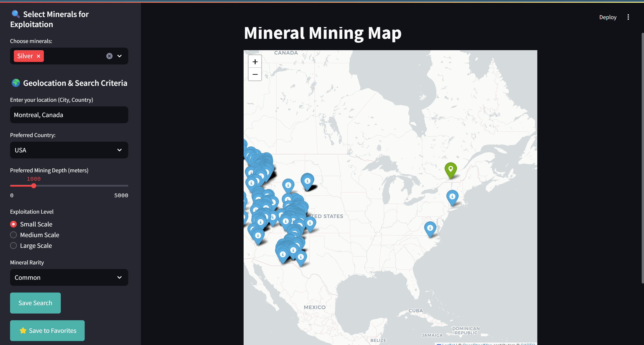
Task: Open the Mineral Rarity dropdown
Action: (x=69, y=277)
